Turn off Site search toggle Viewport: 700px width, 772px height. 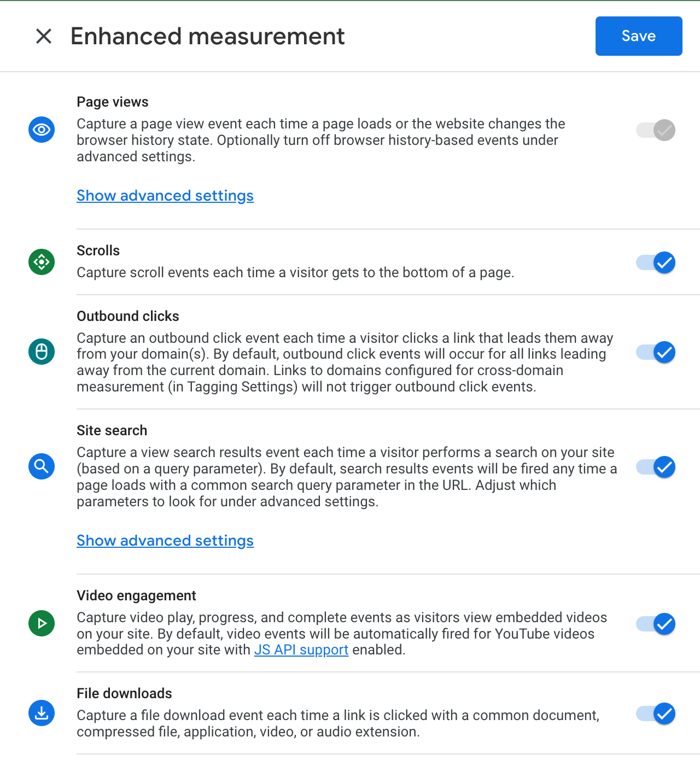[656, 467]
